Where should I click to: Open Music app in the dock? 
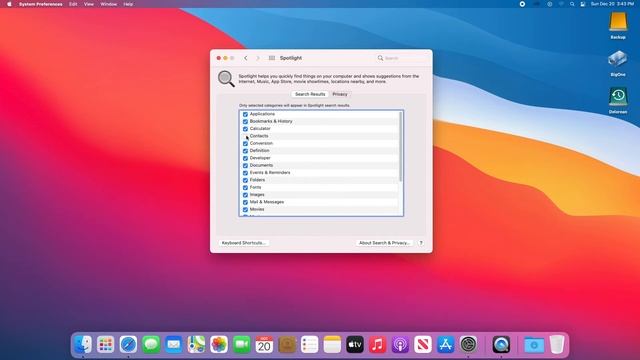click(x=378, y=345)
